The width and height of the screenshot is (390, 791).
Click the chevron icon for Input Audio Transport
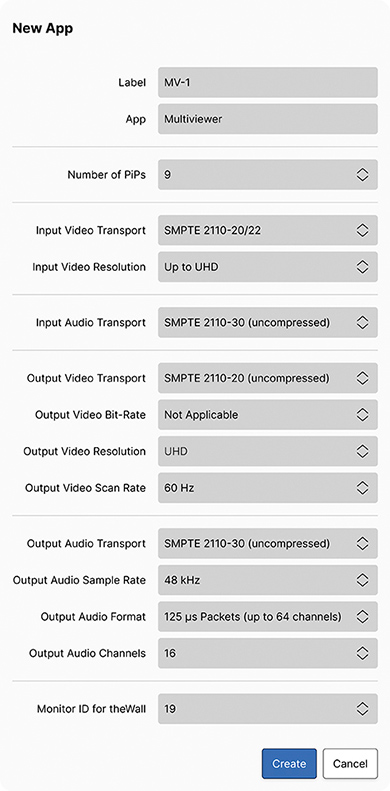pyautogui.click(x=362, y=322)
